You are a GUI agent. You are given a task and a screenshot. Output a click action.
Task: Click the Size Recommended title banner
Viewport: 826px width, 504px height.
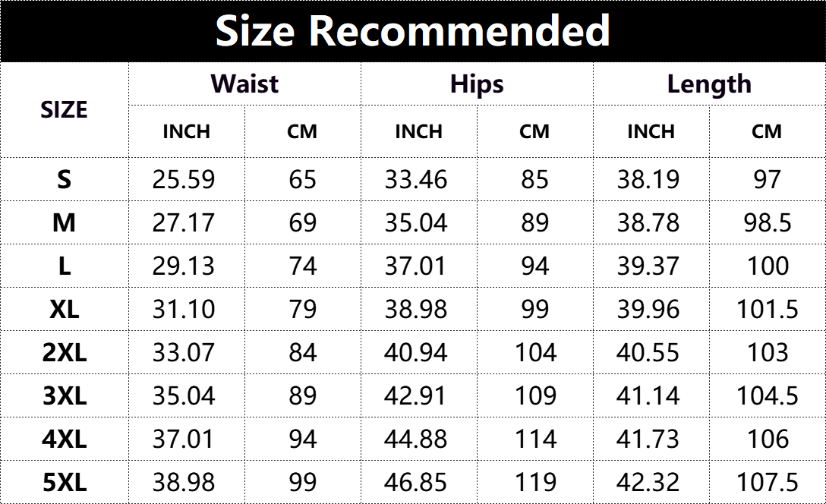click(413, 31)
